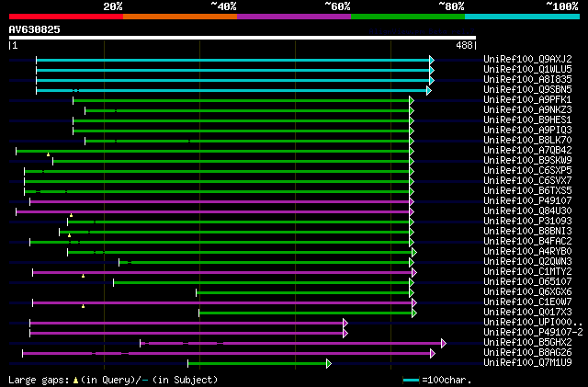588x387 pixels.
Task: Click the yellow gap marker below C1E0W7 bar
Action: coord(84,306)
